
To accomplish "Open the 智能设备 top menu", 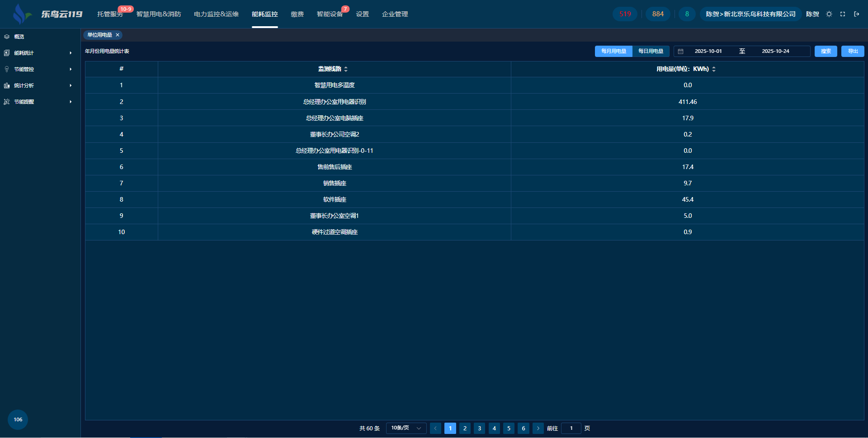I will pos(330,14).
